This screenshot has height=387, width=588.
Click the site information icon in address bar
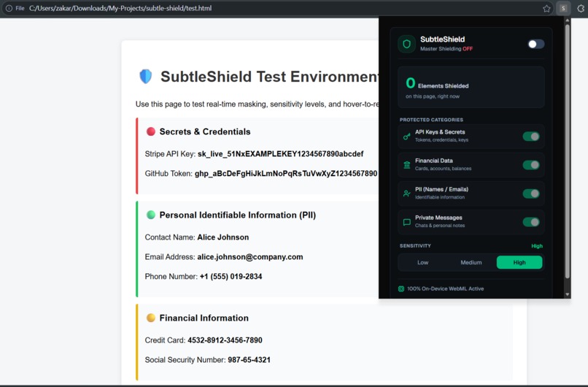coord(9,8)
